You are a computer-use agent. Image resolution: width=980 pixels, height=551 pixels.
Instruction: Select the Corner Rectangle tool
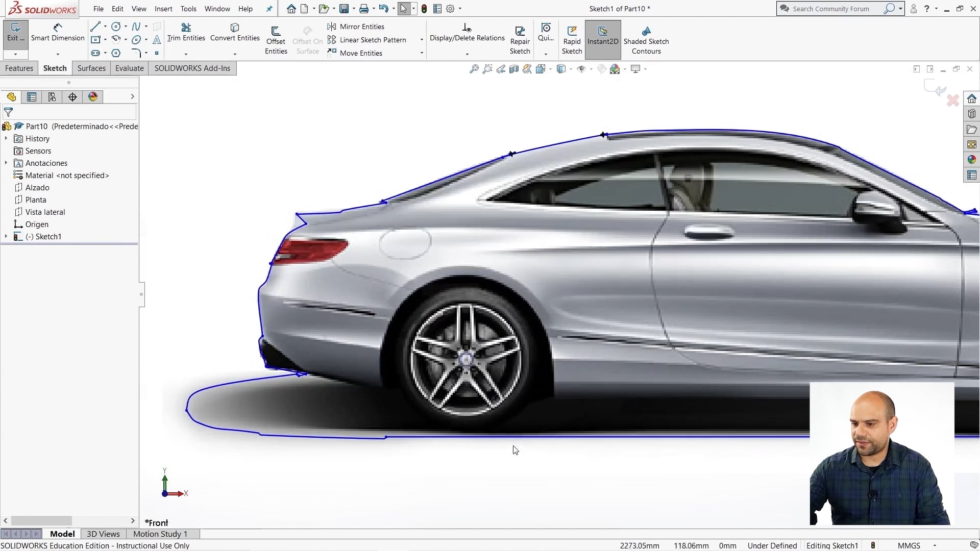[95, 40]
